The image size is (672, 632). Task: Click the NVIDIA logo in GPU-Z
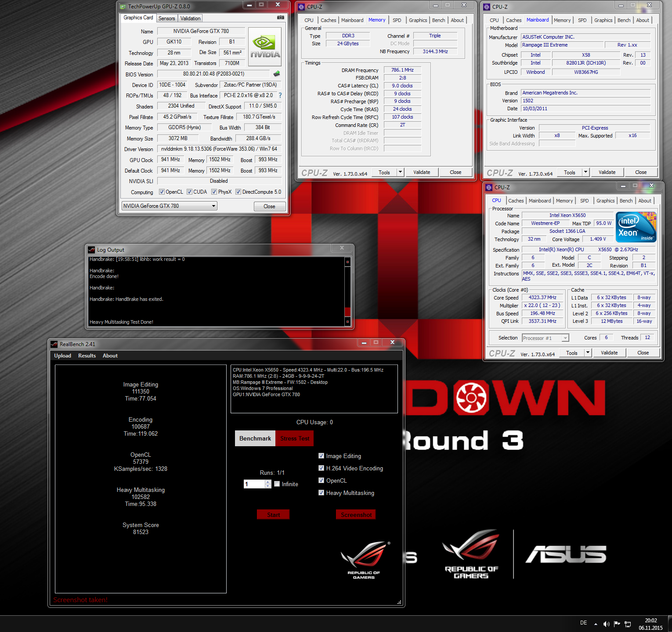point(265,47)
